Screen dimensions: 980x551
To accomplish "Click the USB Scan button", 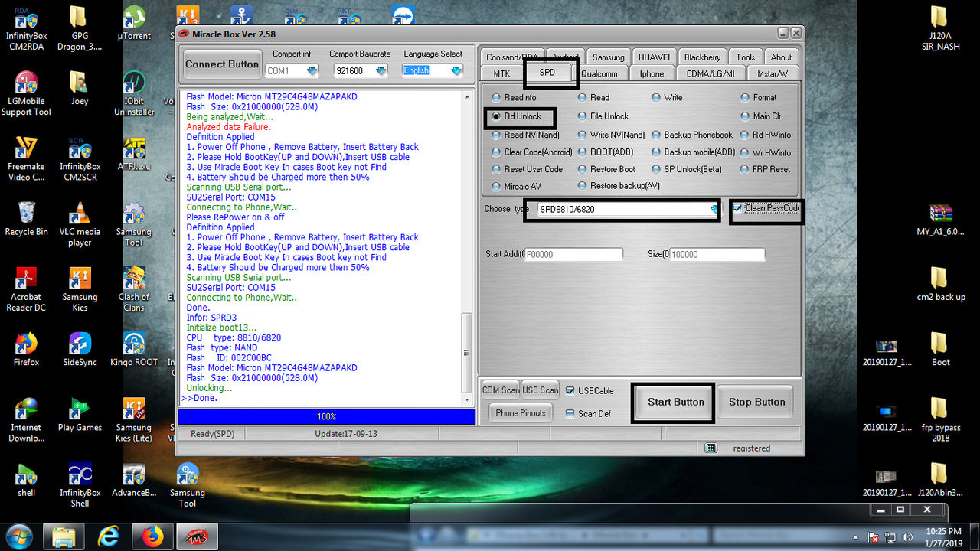I will (540, 390).
